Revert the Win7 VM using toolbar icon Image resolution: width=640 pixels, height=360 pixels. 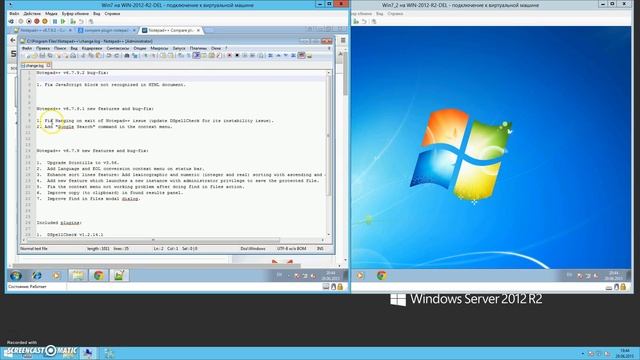81,21
